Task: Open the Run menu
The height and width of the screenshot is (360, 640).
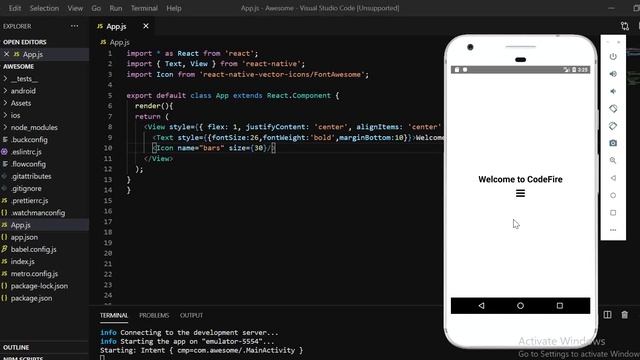Action: [x=116, y=8]
